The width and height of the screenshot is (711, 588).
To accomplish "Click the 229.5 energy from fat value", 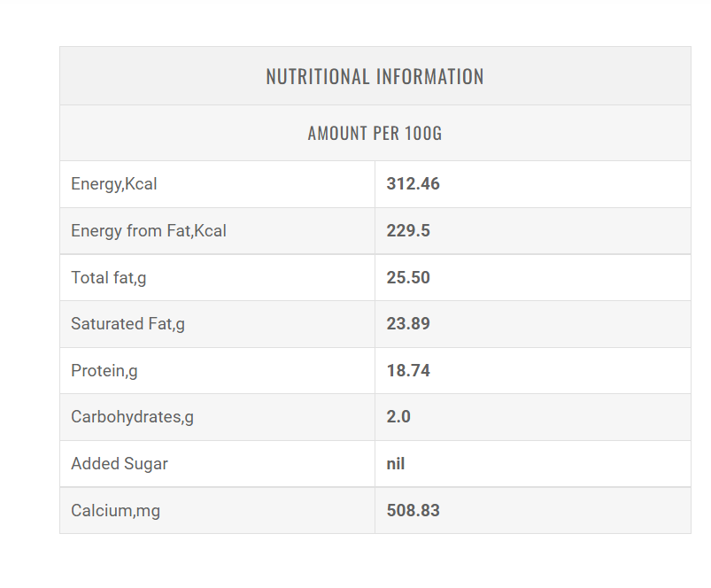I will pyautogui.click(x=408, y=231).
